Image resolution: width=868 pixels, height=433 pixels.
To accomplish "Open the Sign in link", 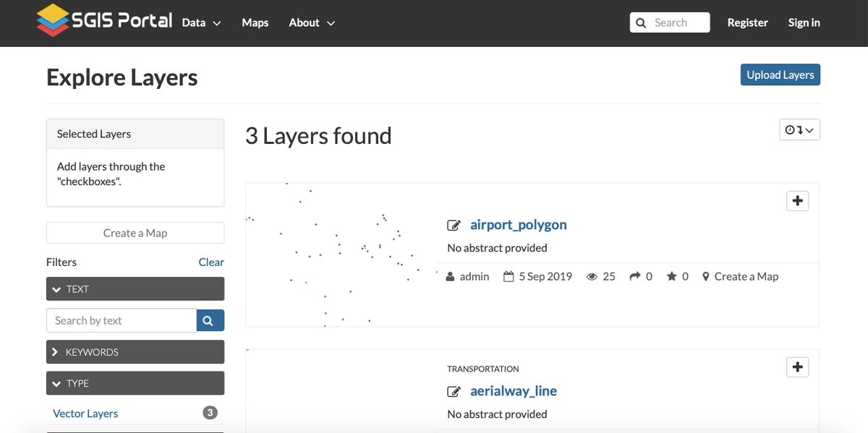I will (x=804, y=22).
